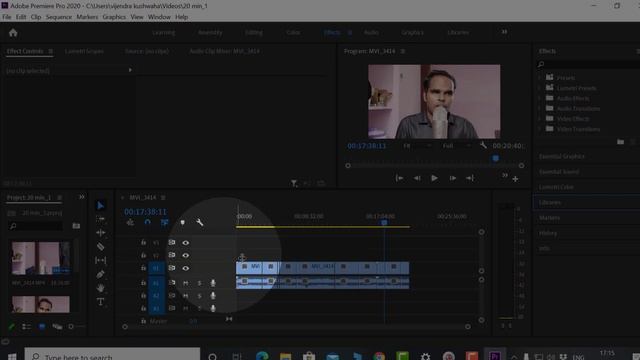Click the Home icon

coord(13,33)
